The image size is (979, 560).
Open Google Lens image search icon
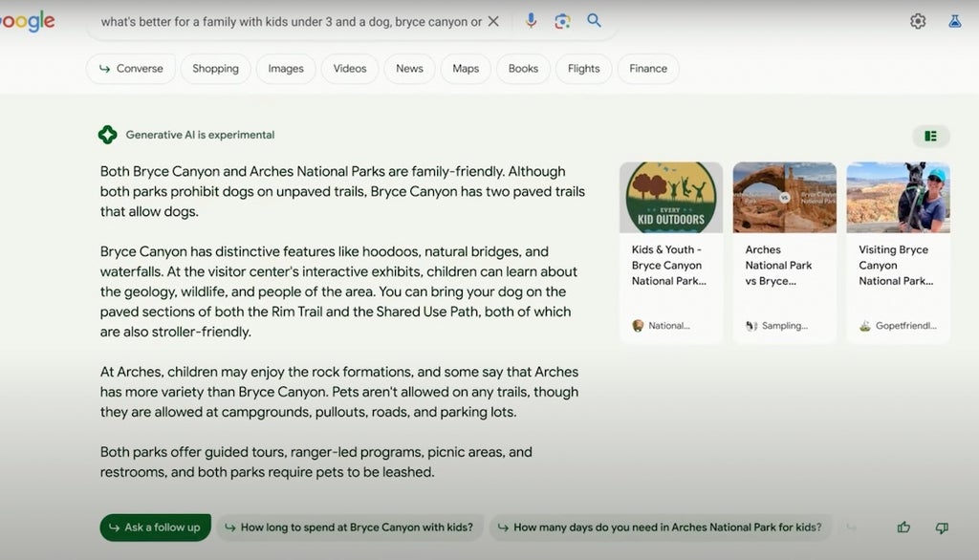[x=562, y=21]
